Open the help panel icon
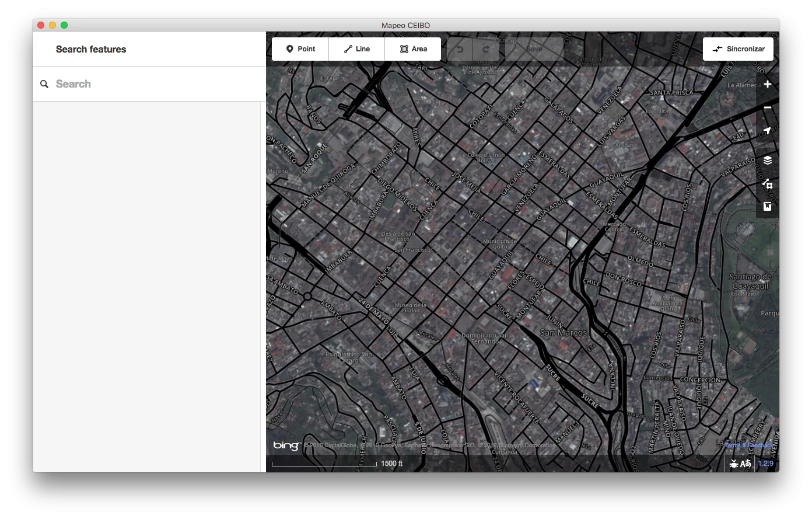812x519 pixels. pyautogui.click(x=768, y=207)
